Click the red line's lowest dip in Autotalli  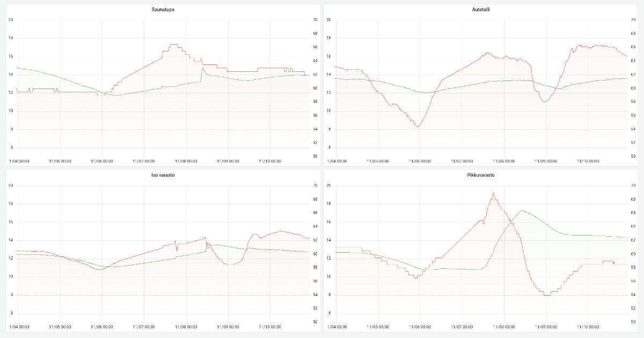tap(418, 127)
